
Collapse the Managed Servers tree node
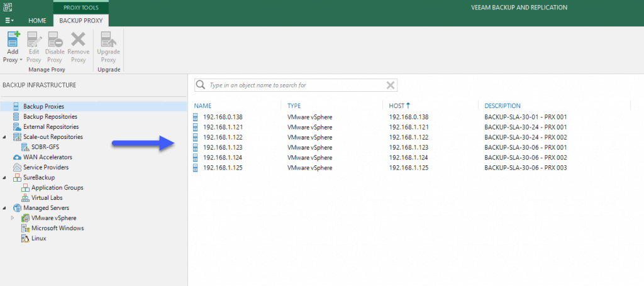pyautogui.click(x=5, y=208)
